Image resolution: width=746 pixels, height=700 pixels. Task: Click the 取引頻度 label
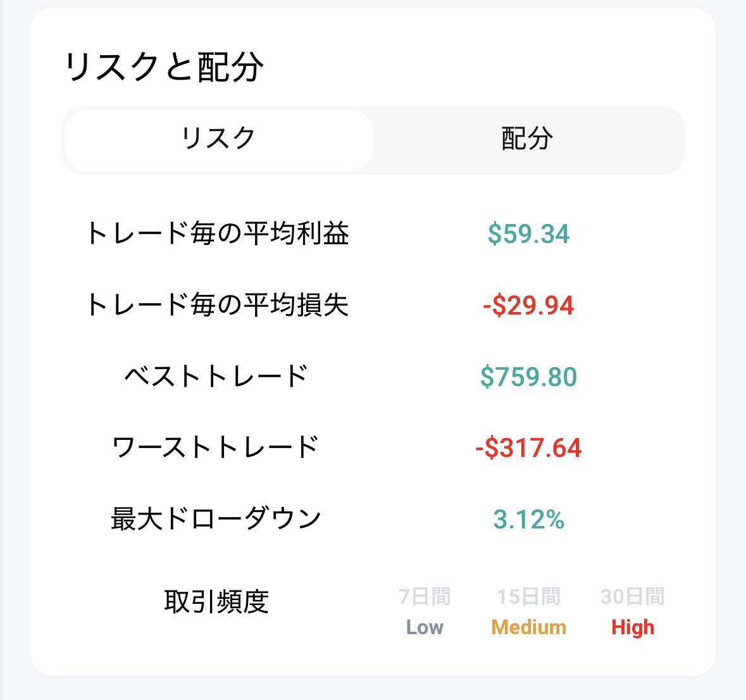point(216,601)
